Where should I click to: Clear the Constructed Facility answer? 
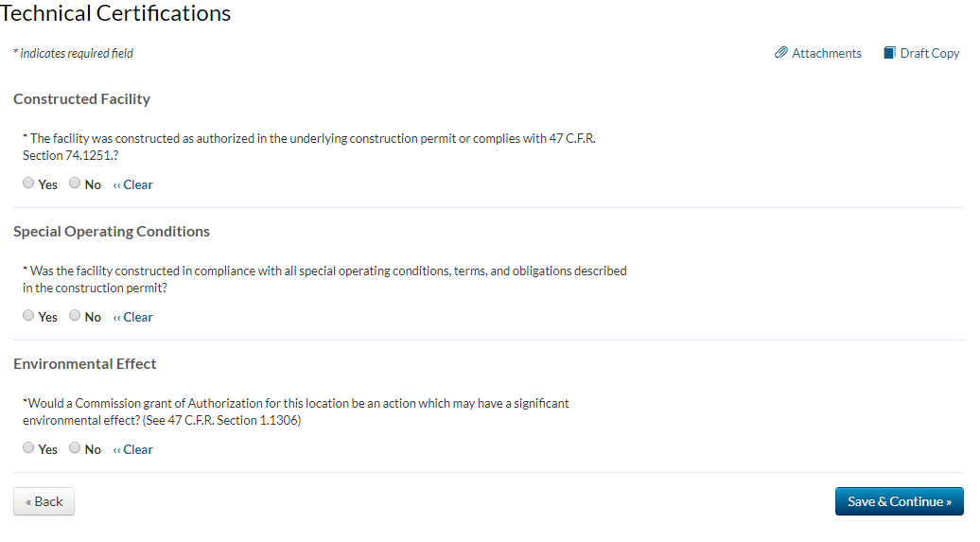pos(133,184)
